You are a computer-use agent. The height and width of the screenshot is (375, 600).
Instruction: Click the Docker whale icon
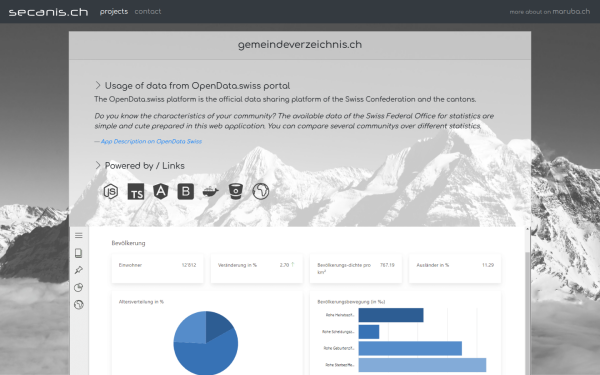pyautogui.click(x=210, y=191)
